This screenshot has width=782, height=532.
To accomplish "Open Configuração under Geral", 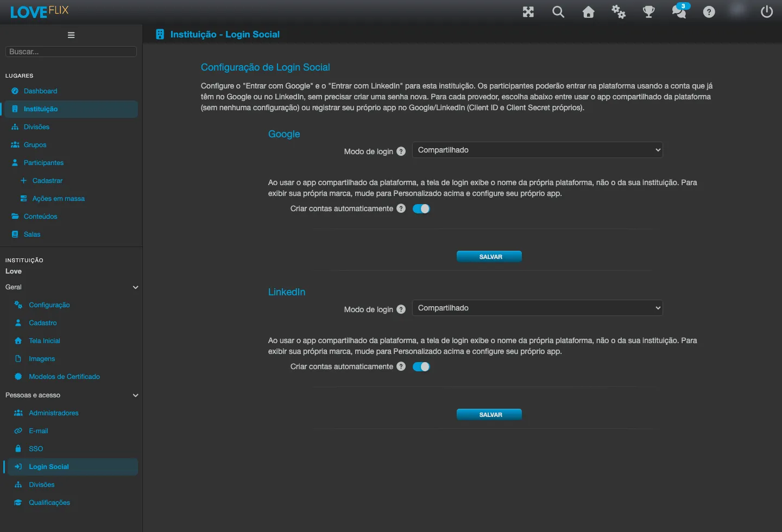I will click(49, 305).
